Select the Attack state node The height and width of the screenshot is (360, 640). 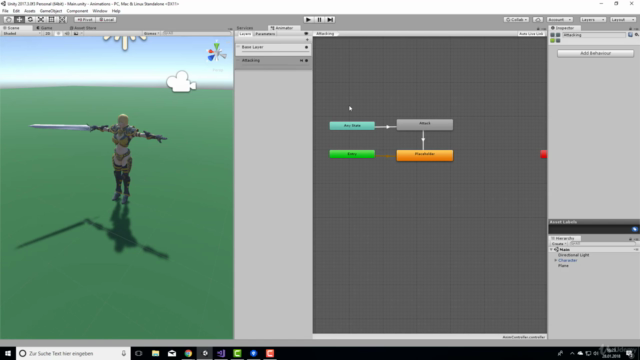424,124
